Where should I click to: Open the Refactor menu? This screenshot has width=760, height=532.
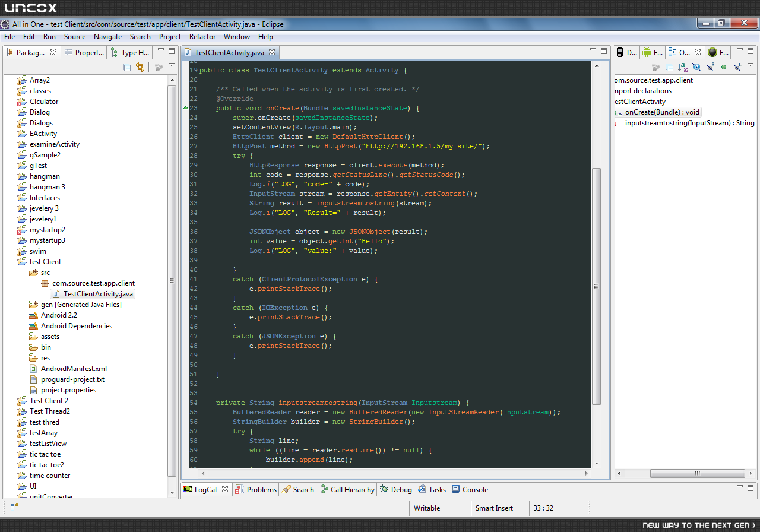click(202, 37)
